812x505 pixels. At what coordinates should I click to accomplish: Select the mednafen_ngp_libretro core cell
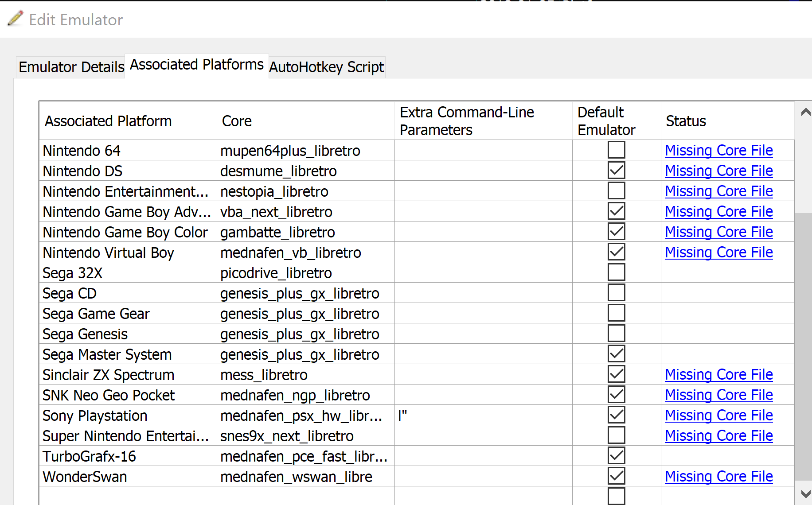point(306,395)
